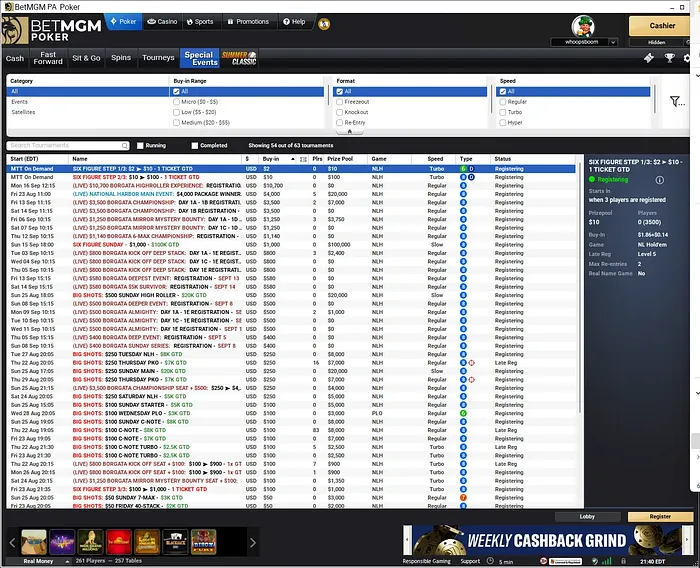Click the leprechaun avatar picture

tap(583, 26)
